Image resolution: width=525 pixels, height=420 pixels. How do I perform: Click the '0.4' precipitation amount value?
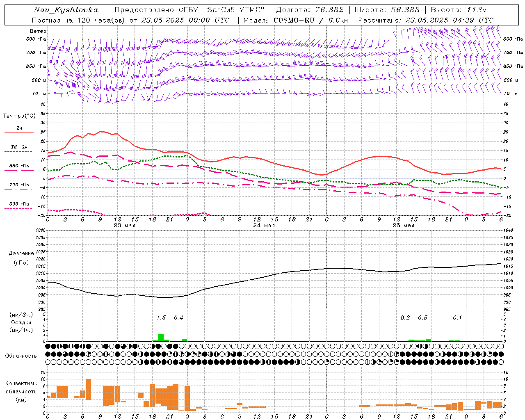[178, 317]
